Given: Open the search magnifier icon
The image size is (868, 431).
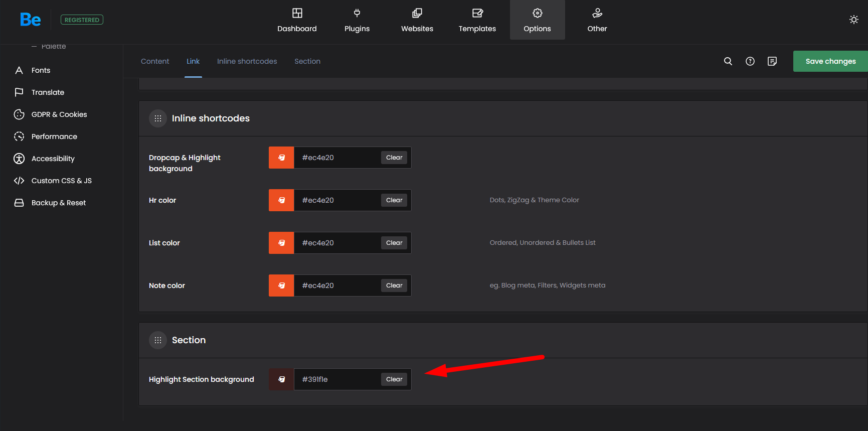Looking at the screenshot, I should (x=728, y=61).
